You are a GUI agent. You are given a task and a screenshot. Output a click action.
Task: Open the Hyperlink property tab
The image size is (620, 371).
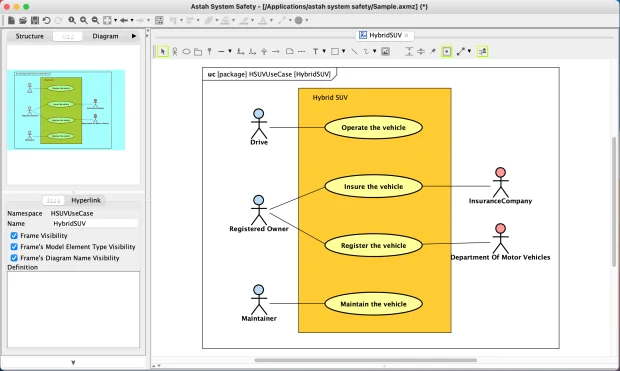pos(86,200)
